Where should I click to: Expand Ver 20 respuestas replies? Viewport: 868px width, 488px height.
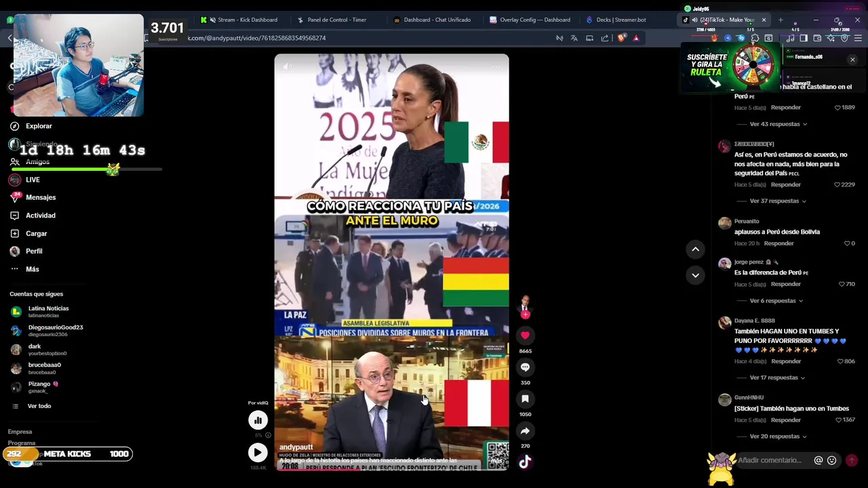(x=778, y=436)
